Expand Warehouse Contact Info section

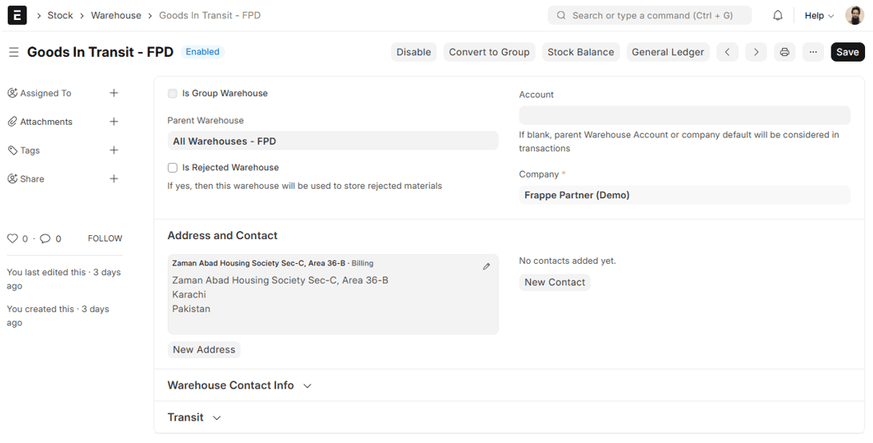(239, 385)
